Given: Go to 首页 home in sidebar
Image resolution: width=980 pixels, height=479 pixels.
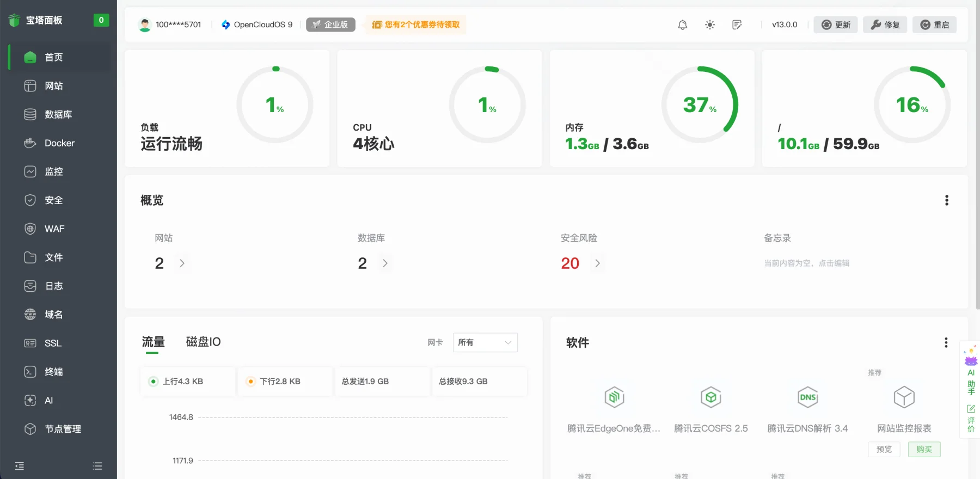Looking at the screenshot, I should click(59, 57).
